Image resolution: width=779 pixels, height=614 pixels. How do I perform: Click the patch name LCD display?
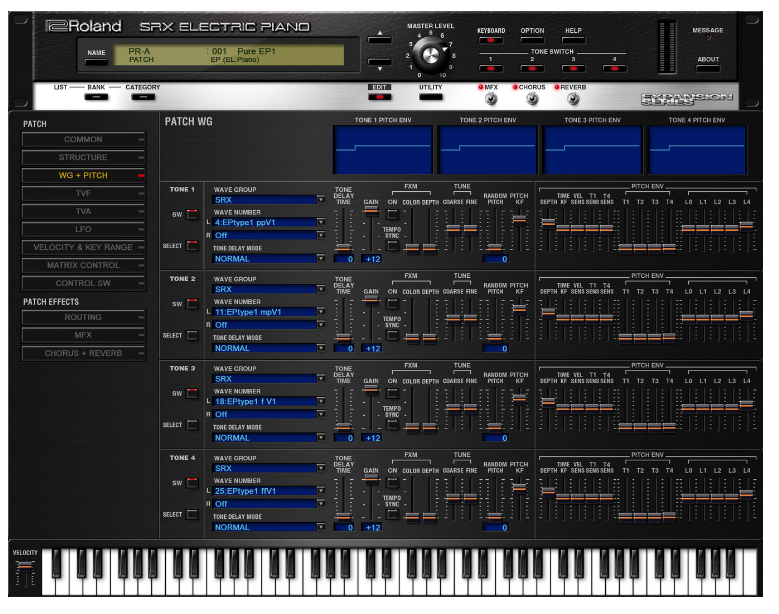[229, 55]
